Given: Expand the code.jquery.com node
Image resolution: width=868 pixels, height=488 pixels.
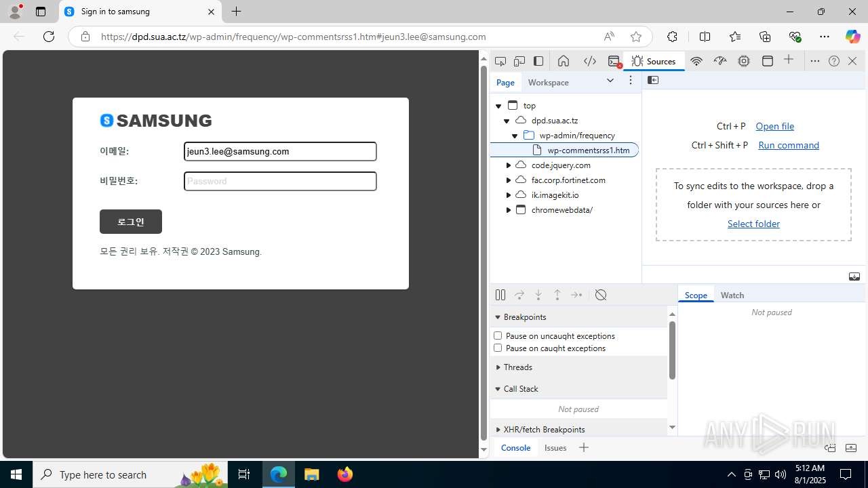Looking at the screenshot, I should pos(509,165).
